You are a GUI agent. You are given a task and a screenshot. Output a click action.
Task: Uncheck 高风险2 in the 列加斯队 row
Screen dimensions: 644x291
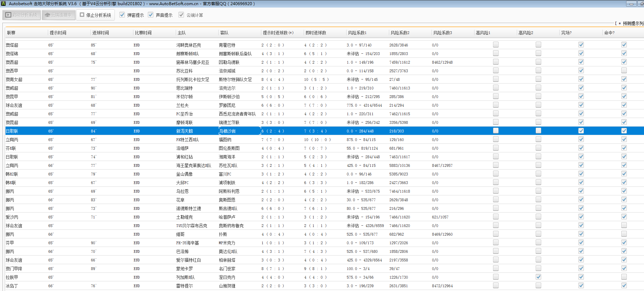point(538,277)
